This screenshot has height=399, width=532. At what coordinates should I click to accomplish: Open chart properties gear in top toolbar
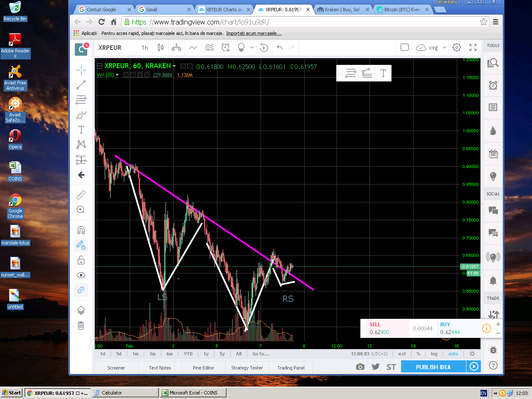click(x=457, y=48)
